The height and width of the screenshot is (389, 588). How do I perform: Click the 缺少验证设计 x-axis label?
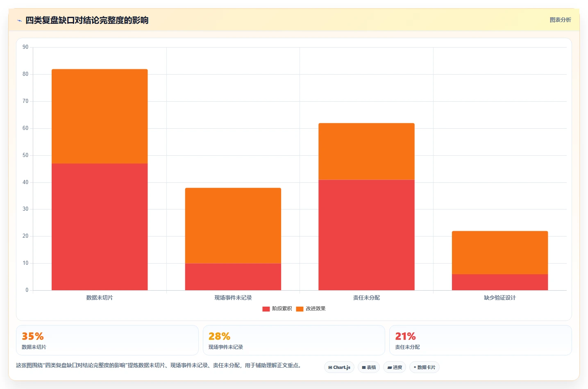[x=500, y=298]
